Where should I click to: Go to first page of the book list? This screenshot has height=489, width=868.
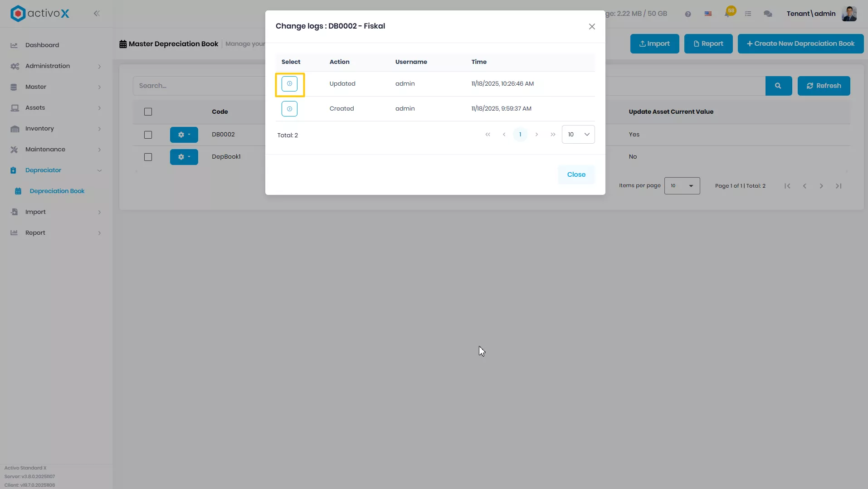pyautogui.click(x=787, y=186)
